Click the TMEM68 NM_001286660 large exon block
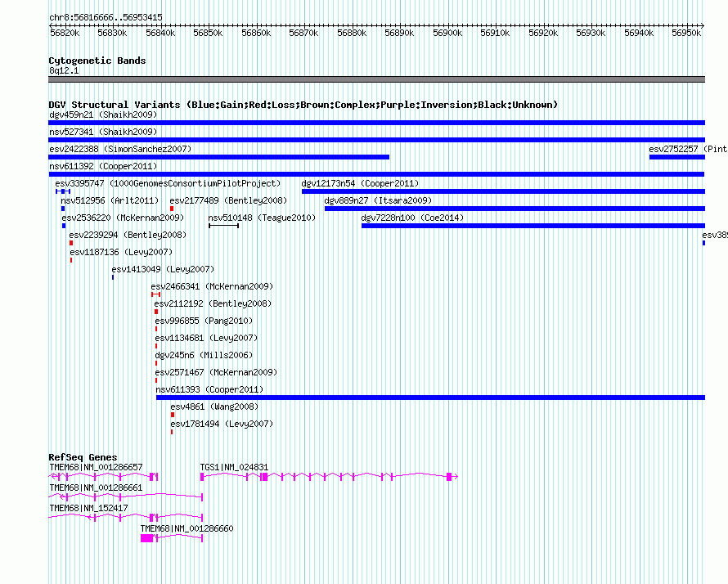Viewport: 728px width, 584px height. point(146,538)
